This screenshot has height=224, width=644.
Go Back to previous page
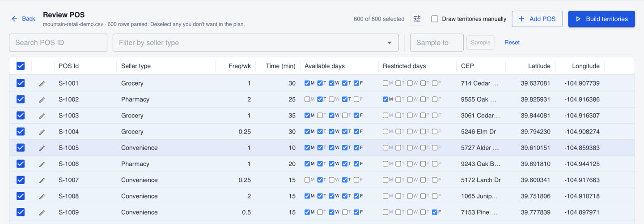23,19
